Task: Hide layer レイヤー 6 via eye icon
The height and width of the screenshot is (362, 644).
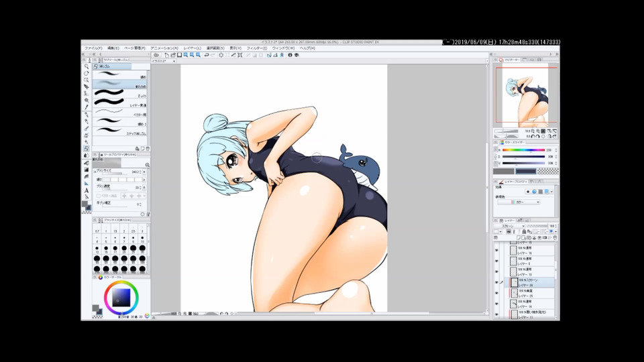Action: point(496,261)
